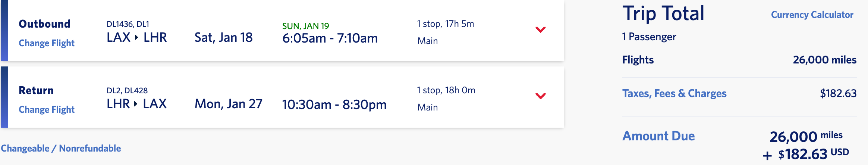
Task: Select the LAX to LHR route arrow
Action: [136, 37]
